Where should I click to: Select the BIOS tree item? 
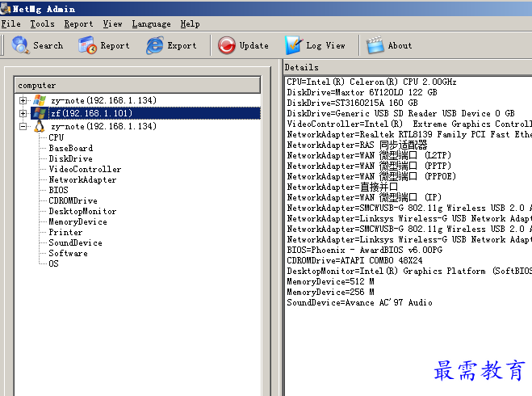click(x=58, y=190)
